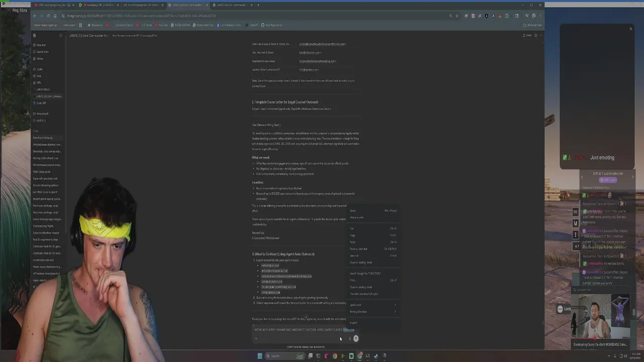This screenshot has width=644, height=362.
Task: Open a new browser tab with plus
Action: click(259, 5)
